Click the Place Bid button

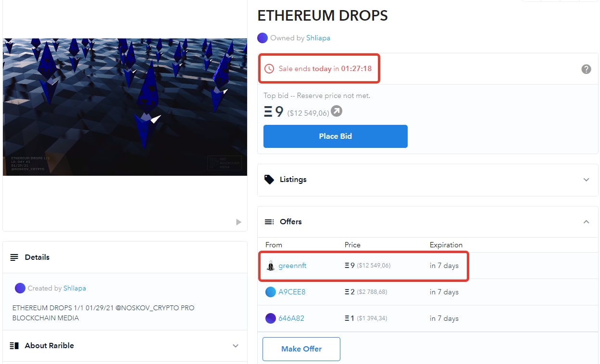[x=336, y=136]
